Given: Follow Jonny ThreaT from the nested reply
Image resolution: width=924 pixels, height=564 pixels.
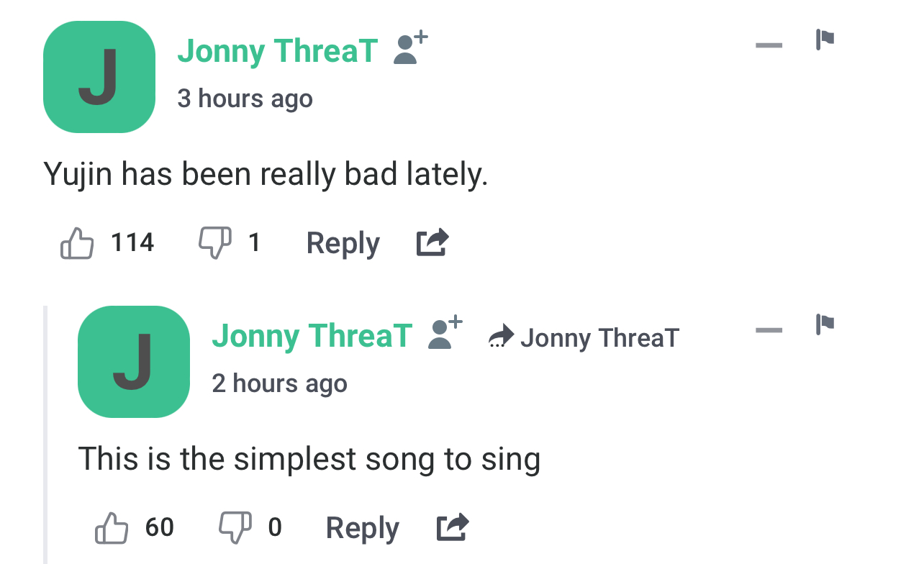Looking at the screenshot, I should [x=445, y=335].
